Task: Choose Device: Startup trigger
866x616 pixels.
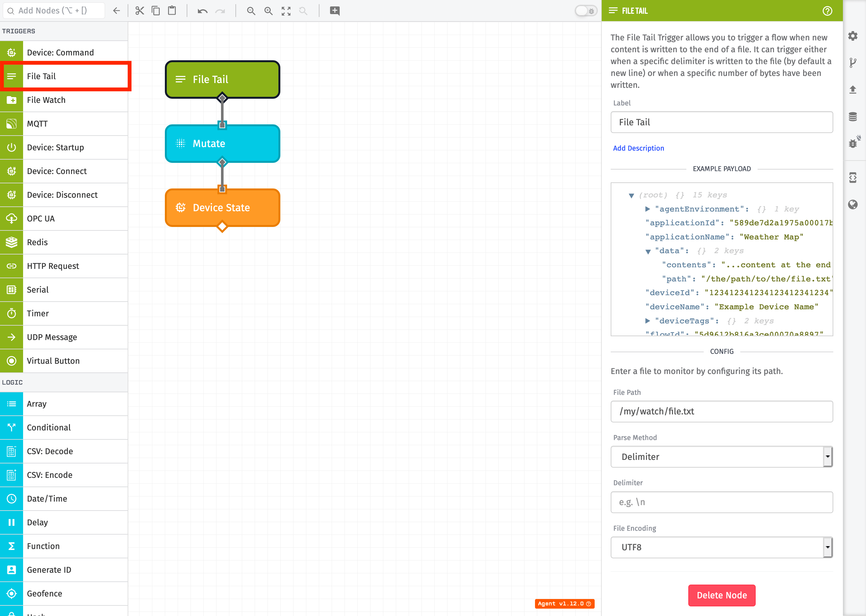Action: click(64, 147)
